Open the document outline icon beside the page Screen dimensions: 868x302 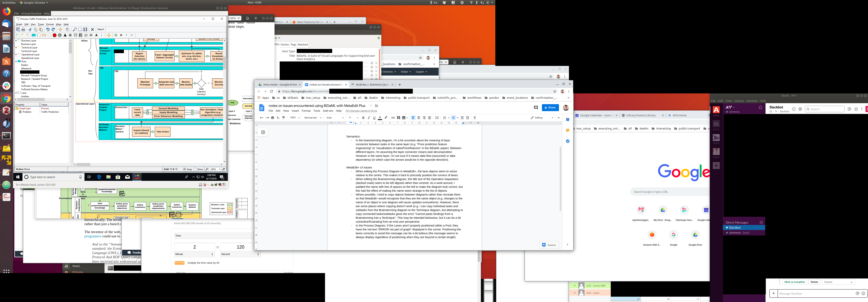tap(263, 132)
